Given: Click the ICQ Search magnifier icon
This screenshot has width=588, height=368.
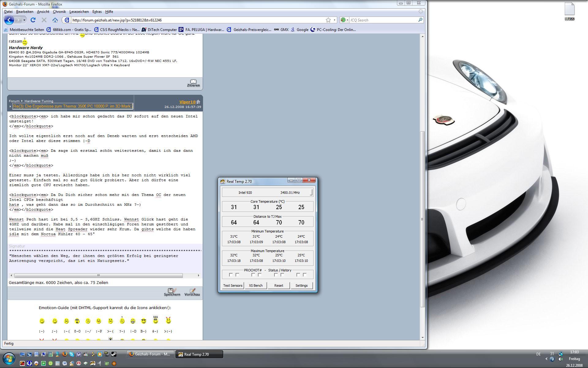Looking at the screenshot, I should click(420, 20).
